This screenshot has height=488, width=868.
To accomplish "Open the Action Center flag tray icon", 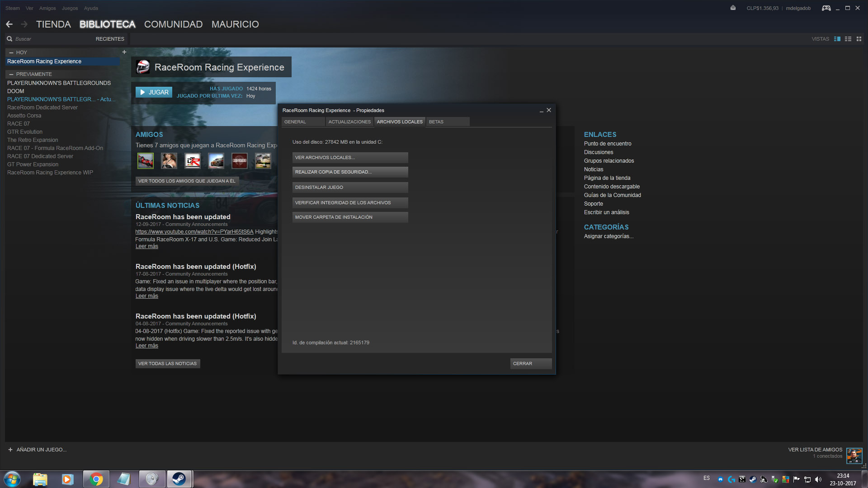I will click(x=796, y=479).
